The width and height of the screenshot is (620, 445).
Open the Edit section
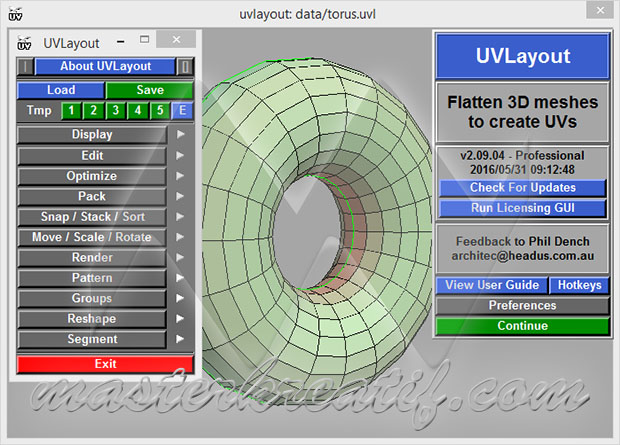pos(92,155)
